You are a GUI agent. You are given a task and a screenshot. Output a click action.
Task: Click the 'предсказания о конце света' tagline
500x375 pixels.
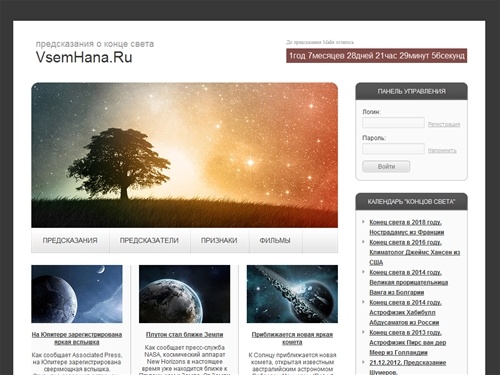click(95, 44)
